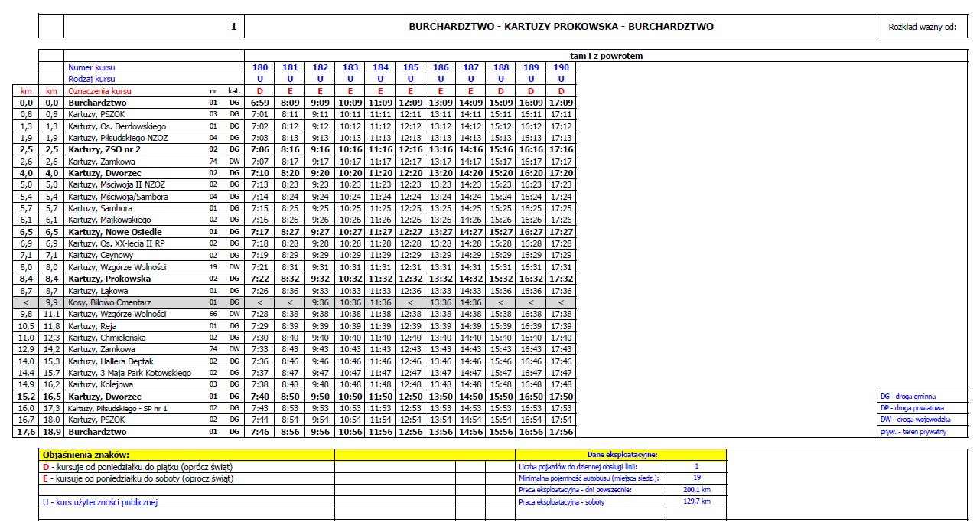Image resolution: width=980 pixels, height=529 pixels.
Task: Click the 'U - kurs użyteczności publicznej' note
Action: [101, 502]
